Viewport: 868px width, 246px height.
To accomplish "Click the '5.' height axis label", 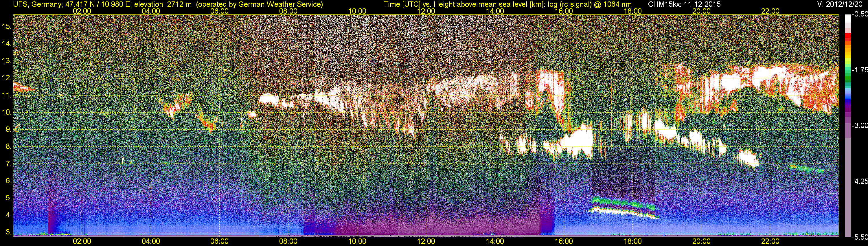I will [8, 198].
